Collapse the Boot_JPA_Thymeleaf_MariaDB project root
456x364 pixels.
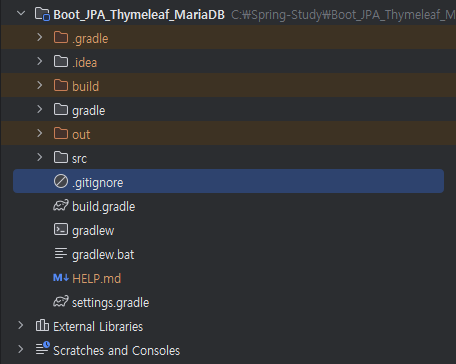21,14
